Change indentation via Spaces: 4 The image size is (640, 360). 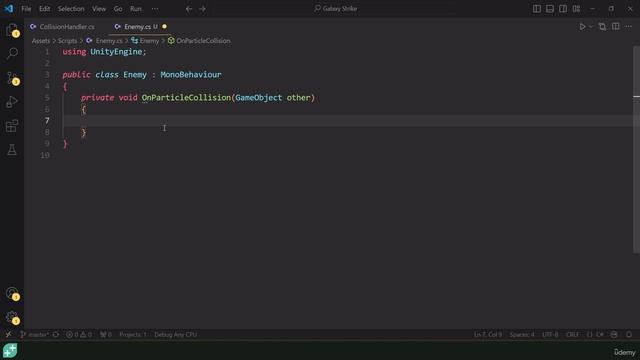pyautogui.click(x=522, y=335)
